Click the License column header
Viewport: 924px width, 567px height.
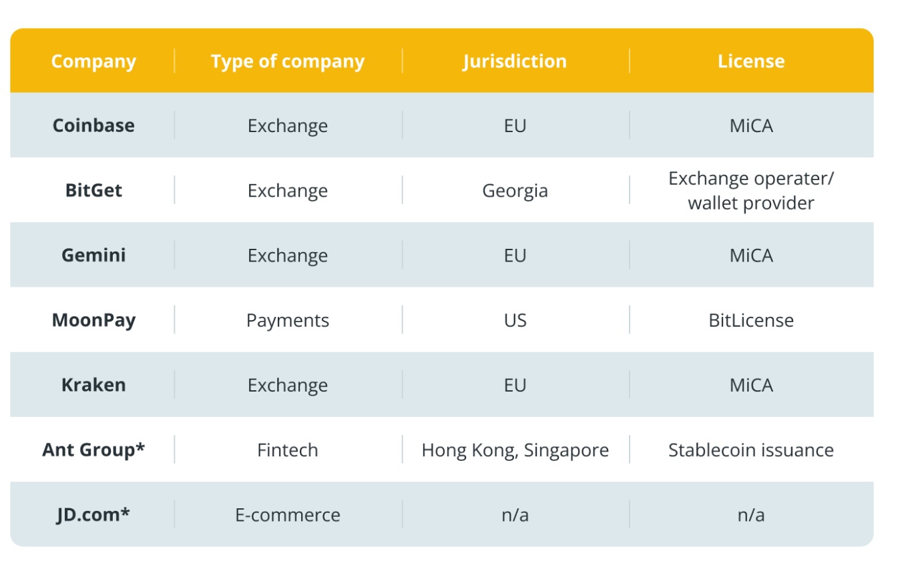point(751,61)
